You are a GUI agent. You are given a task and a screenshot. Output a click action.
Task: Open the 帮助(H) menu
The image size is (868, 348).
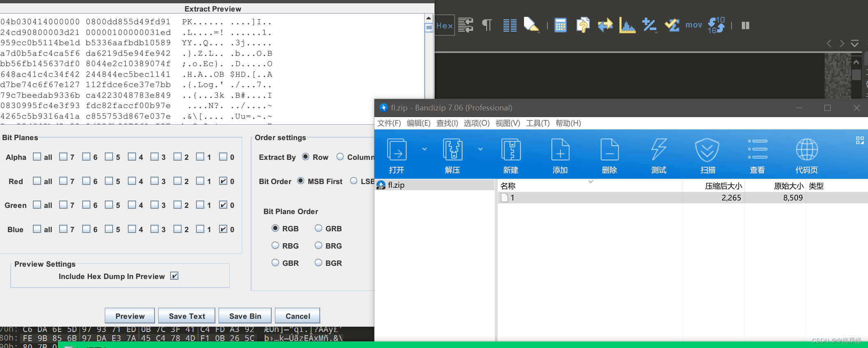coord(568,123)
